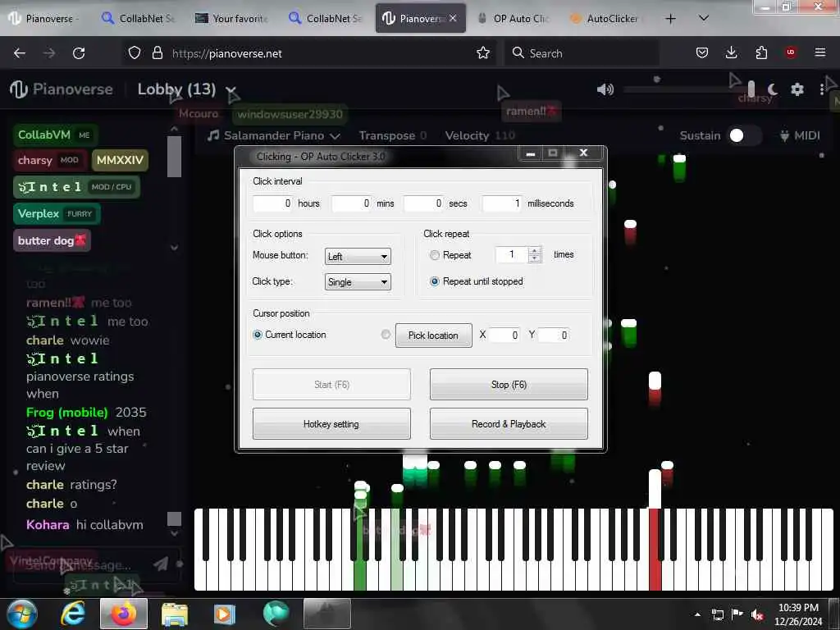Click the Pianoverse volume speaker icon
840x630 pixels.
click(605, 89)
